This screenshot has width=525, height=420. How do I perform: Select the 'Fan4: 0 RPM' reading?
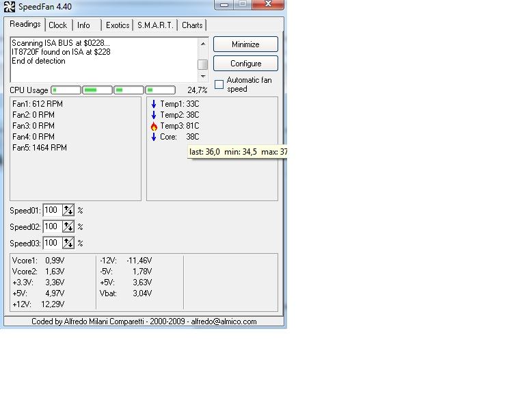pos(33,137)
